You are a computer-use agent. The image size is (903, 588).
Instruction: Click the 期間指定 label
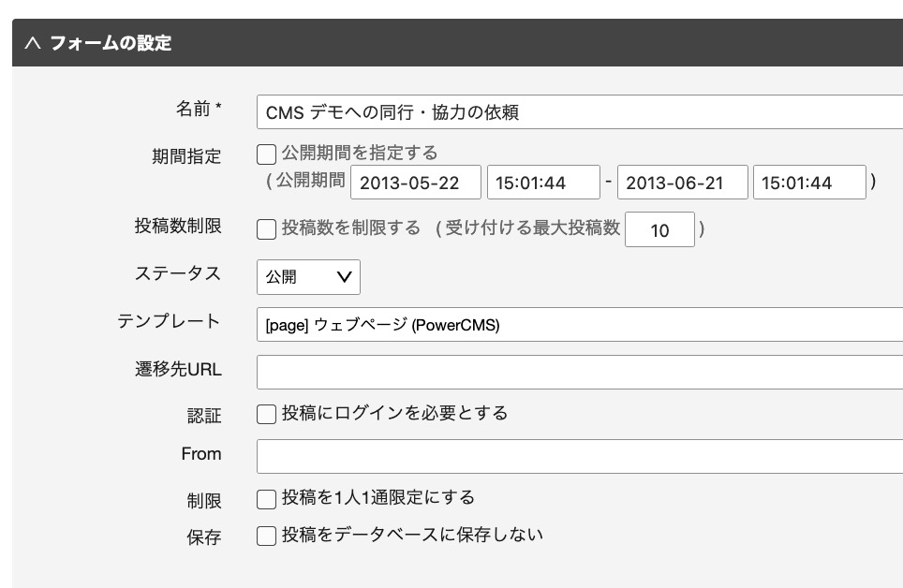pyautogui.click(x=186, y=156)
